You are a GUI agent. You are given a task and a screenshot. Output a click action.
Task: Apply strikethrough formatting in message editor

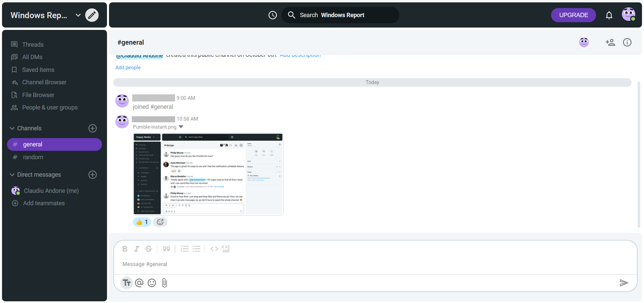pyautogui.click(x=148, y=249)
